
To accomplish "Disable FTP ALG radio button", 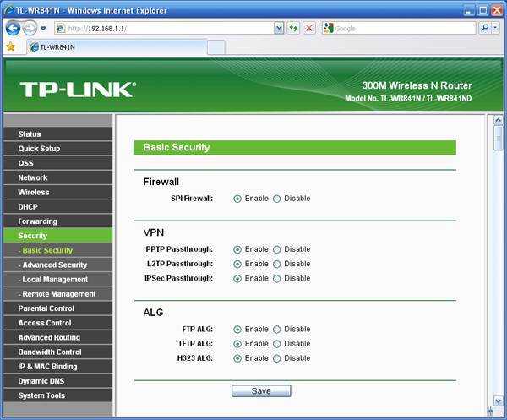I will pos(277,330).
